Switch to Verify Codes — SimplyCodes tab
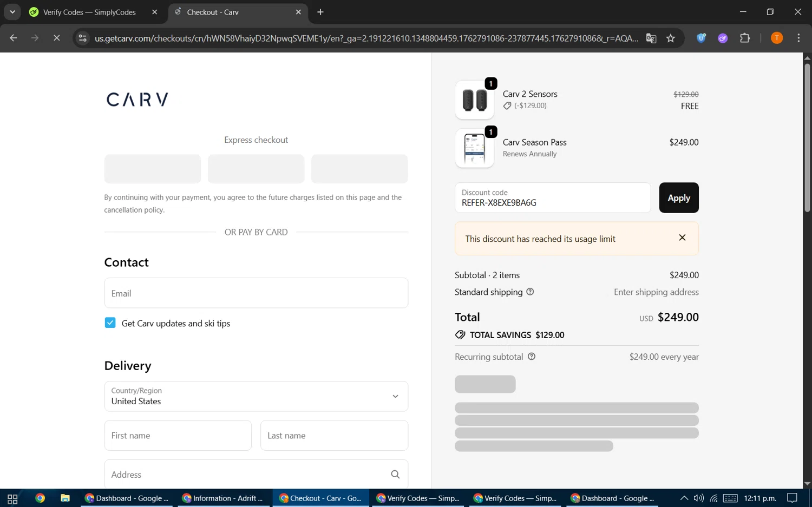Viewport: 812px width, 507px height. click(89, 12)
